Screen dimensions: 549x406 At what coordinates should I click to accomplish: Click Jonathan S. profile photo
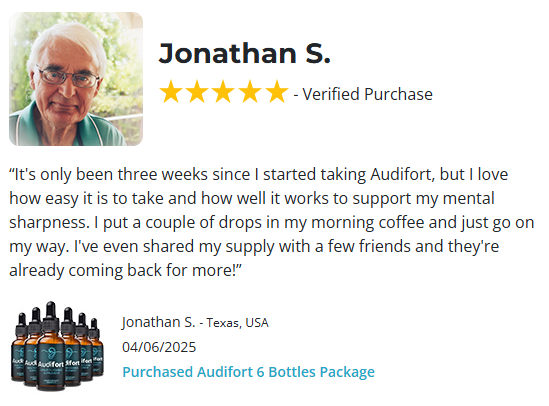tap(76, 79)
